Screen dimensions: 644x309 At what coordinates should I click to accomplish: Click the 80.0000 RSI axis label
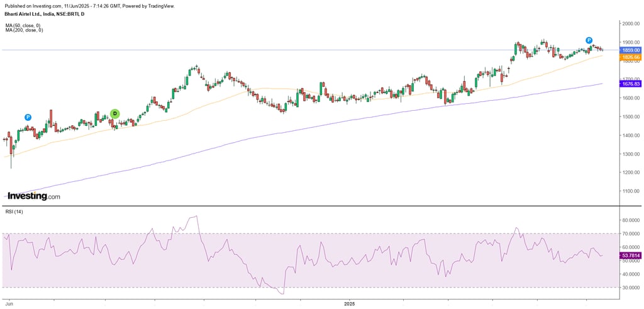click(x=631, y=220)
